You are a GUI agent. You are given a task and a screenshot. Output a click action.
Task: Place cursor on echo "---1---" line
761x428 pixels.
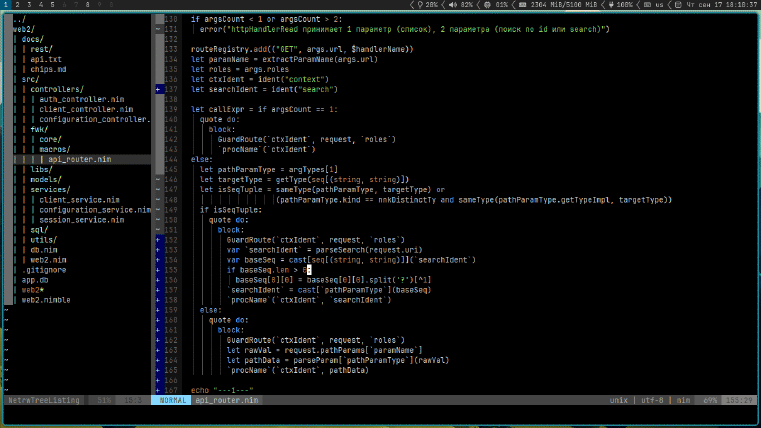(x=222, y=391)
